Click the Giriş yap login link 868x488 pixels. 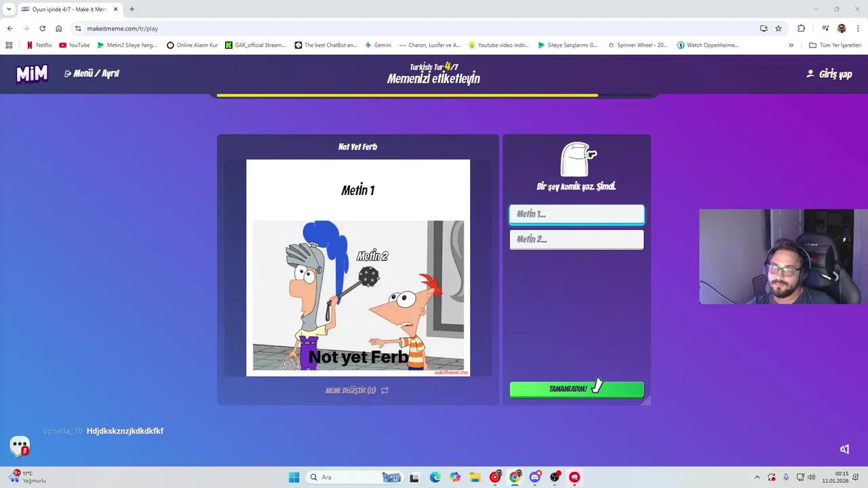(x=829, y=74)
